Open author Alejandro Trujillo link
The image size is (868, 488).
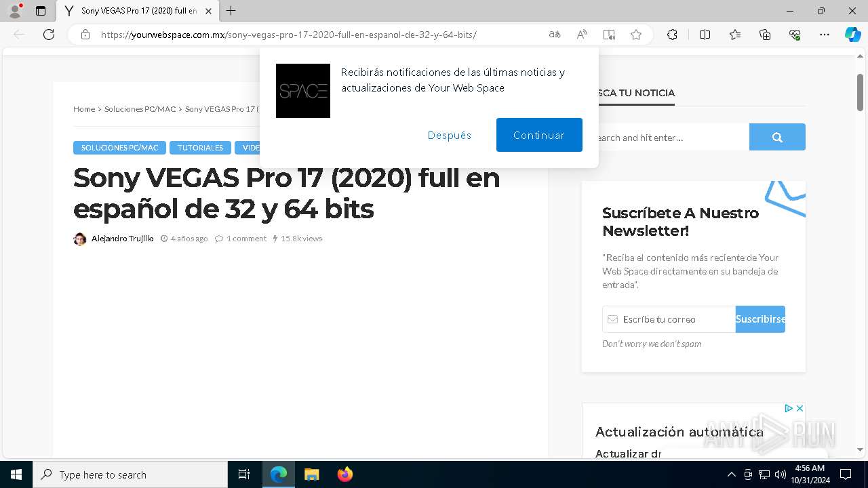click(122, 239)
